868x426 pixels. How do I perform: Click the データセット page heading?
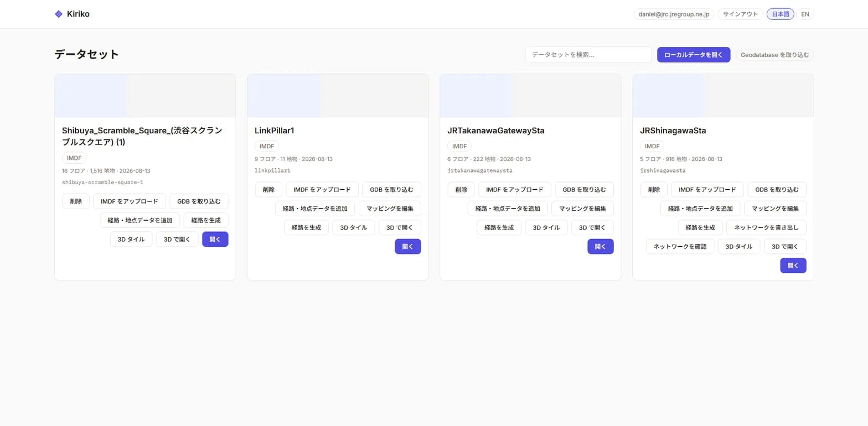click(87, 54)
